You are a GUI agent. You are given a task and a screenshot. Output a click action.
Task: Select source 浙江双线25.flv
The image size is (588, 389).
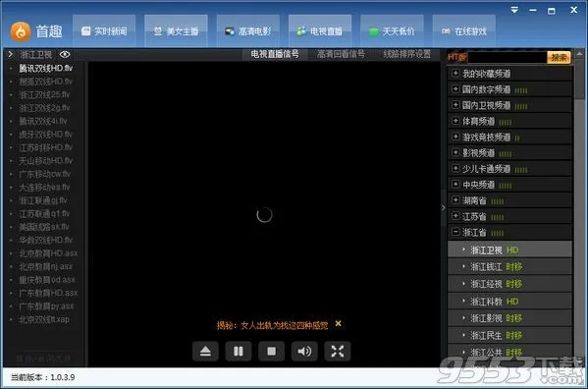(x=44, y=94)
